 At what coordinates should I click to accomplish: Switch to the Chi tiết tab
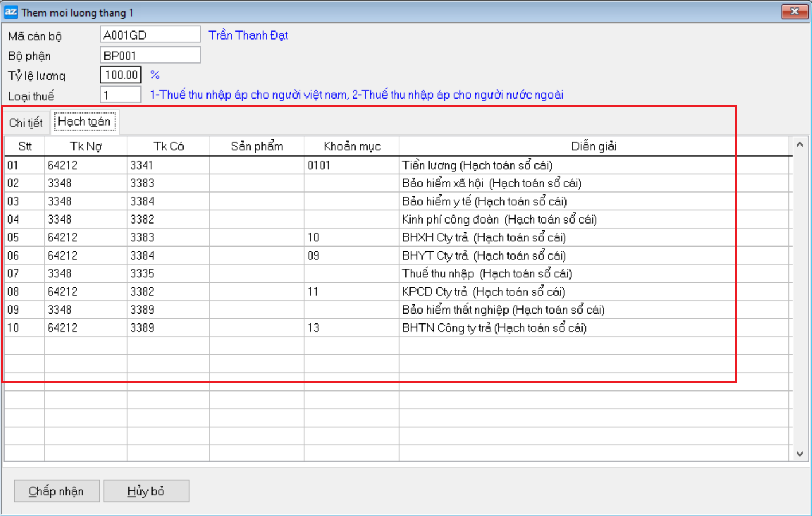(26, 123)
